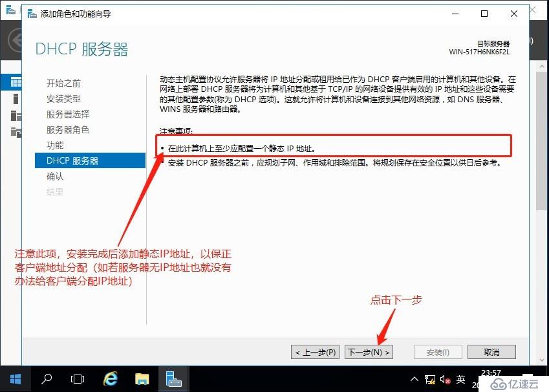The width and height of the screenshot is (549, 392).
Task: Click the system clock 23:57
Action: [491, 373]
